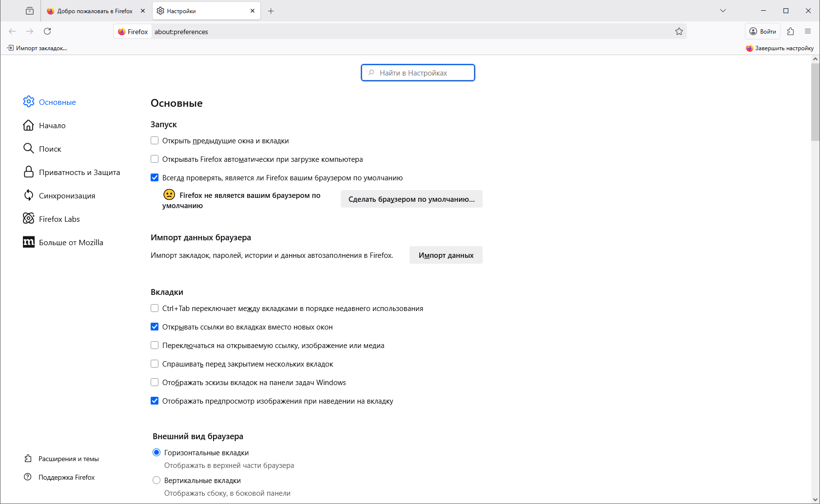
Task: Open the Приватность и Защита section
Action: click(79, 172)
